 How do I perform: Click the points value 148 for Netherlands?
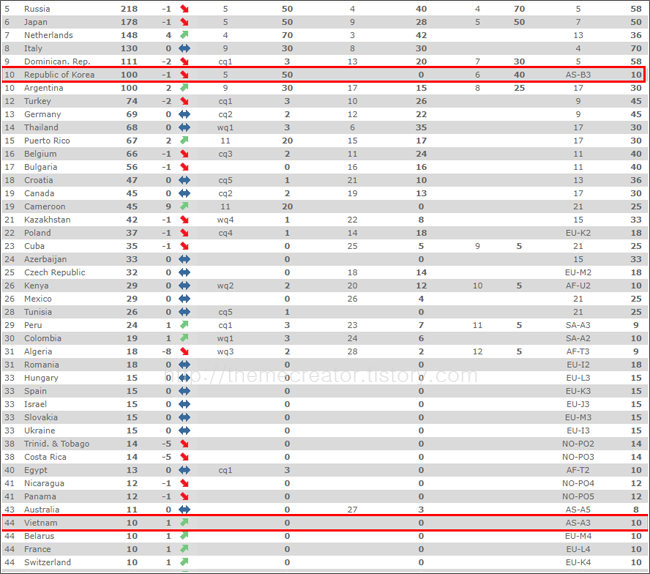coord(129,35)
